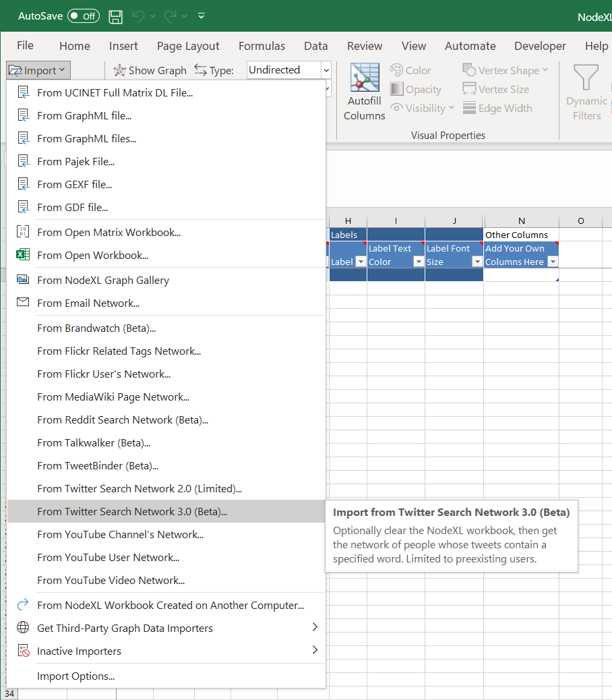
Task: Select column N header
Action: click(521, 221)
